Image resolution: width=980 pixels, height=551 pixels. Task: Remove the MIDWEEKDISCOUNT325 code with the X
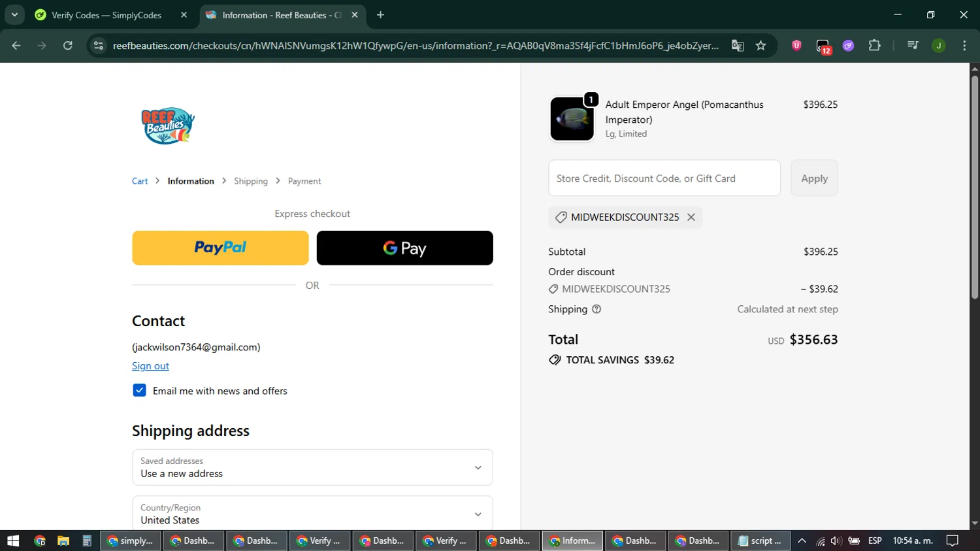691,217
